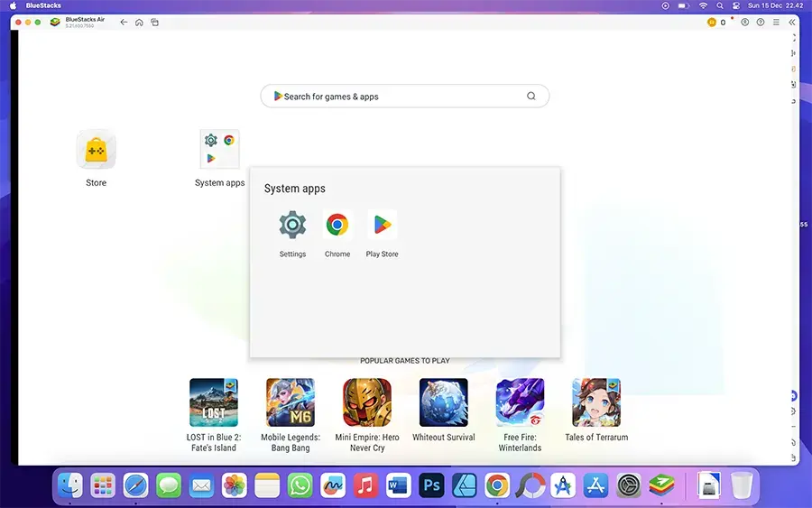Screen dimensions: 812x508
Task: Open the BlueStacks hamburger menu
Action: pos(776,23)
